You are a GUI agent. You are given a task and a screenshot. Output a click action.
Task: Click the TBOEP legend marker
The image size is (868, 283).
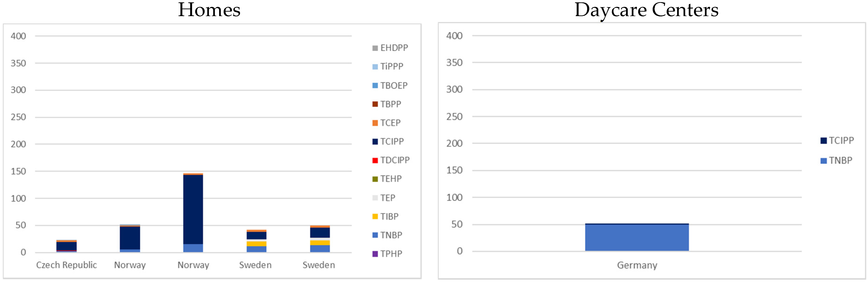click(375, 86)
